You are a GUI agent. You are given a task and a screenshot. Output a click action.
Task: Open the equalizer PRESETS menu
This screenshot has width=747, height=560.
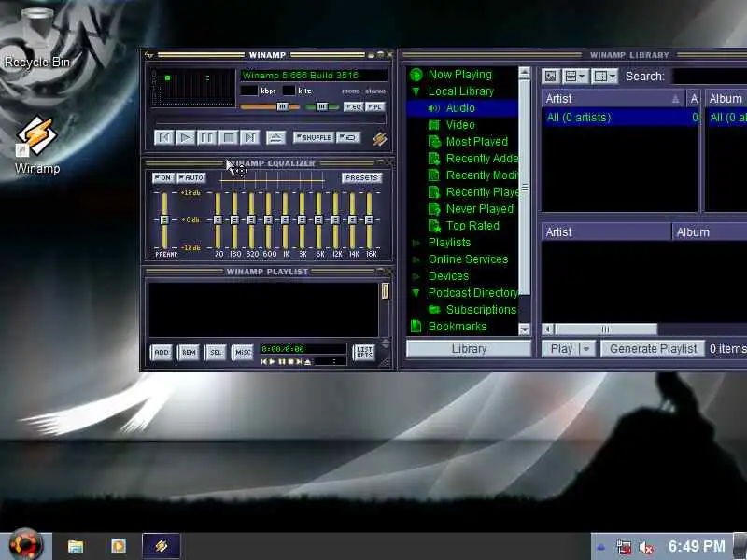[x=361, y=177]
